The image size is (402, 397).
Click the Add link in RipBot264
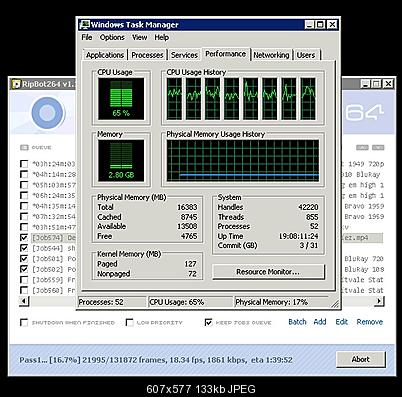point(320,322)
